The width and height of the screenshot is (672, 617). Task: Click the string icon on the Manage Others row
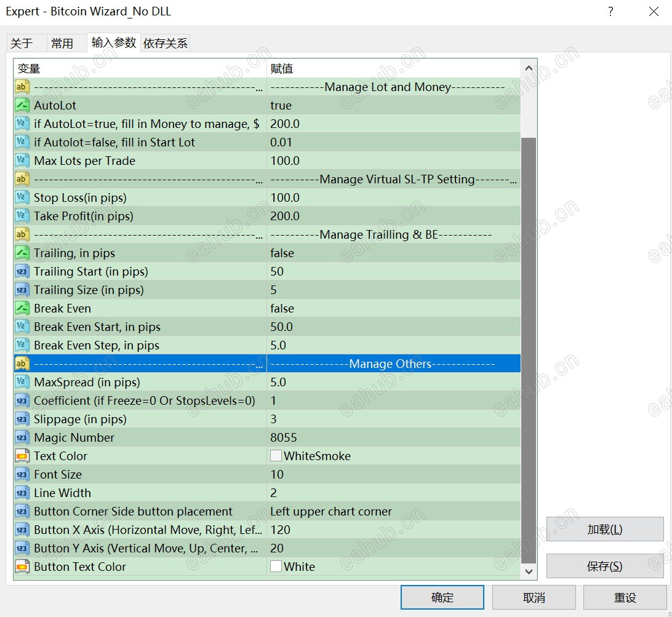point(22,363)
